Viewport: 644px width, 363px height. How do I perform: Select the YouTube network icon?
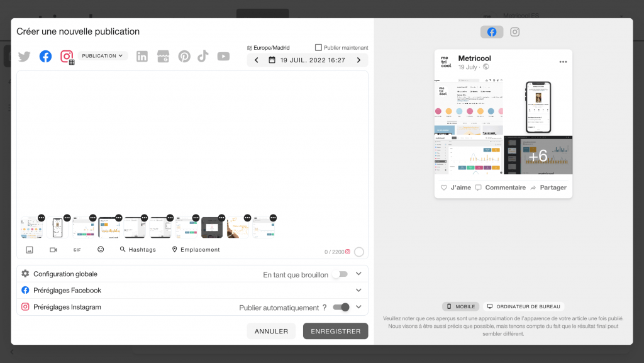(223, 56)
